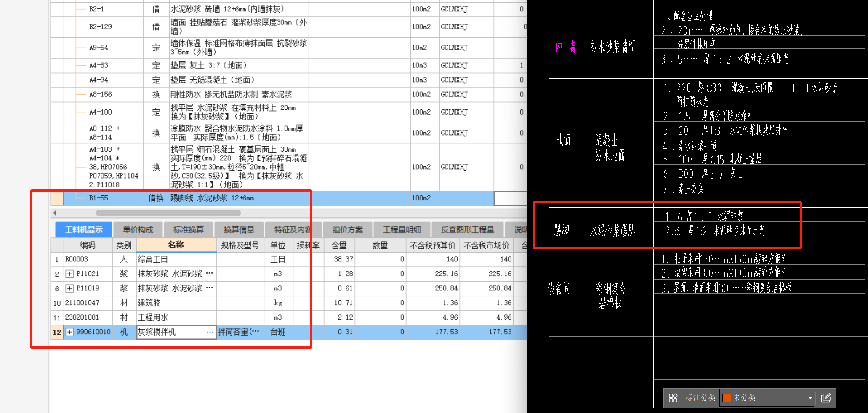This screenshot has width=868, height=413.
Task: Click the 不含税预算价 column header
Action: (x=432, y=245)
